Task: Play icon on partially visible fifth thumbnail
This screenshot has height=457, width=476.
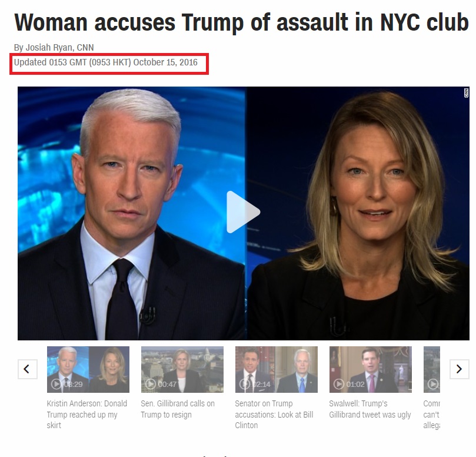Action: coord(432,384)
